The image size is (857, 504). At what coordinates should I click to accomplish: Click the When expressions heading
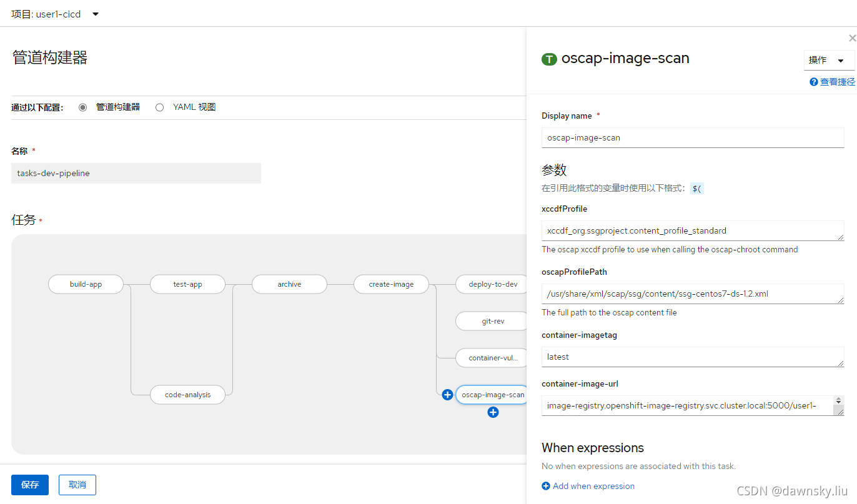(593, 448)
